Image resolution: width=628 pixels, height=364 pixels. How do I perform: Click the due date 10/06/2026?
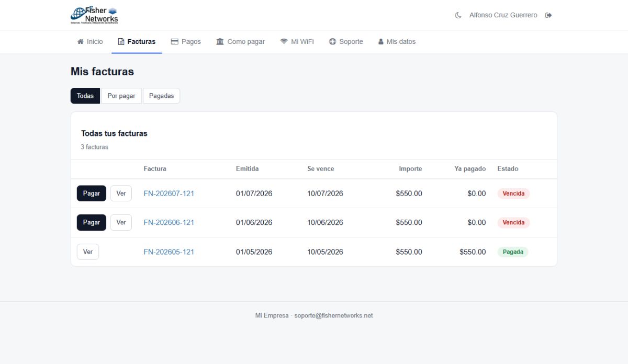pyautogui.click(x=325, y=222)
